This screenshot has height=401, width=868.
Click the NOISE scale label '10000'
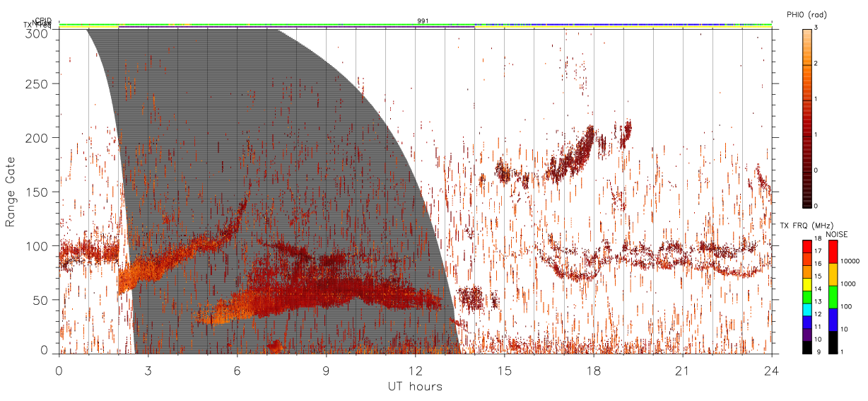pos(849,262)
